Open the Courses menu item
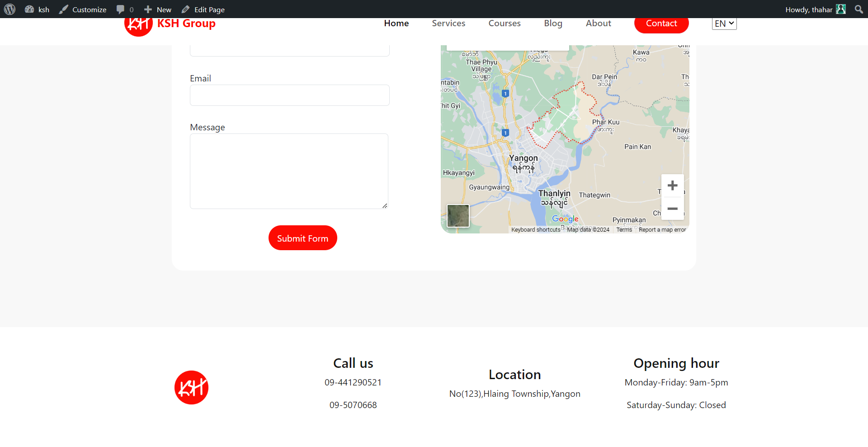Viewport: 868px width, 447px height. pos(504,24)
